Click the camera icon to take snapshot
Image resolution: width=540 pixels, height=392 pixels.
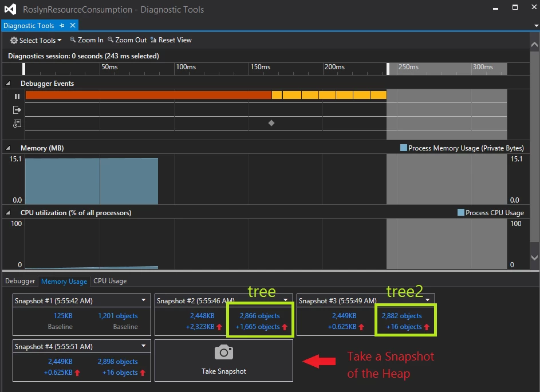pos(224,353)
